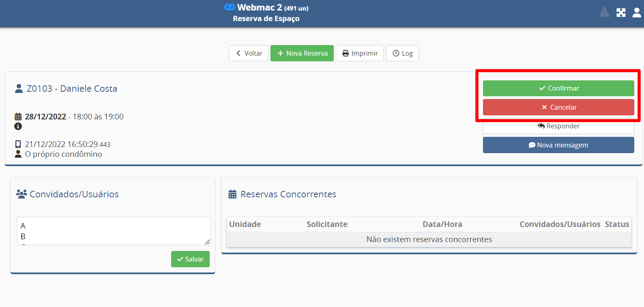This screenshot has width=644, height=307.
Task: Create a Nova Reserva
Action: tap(302, 53)
